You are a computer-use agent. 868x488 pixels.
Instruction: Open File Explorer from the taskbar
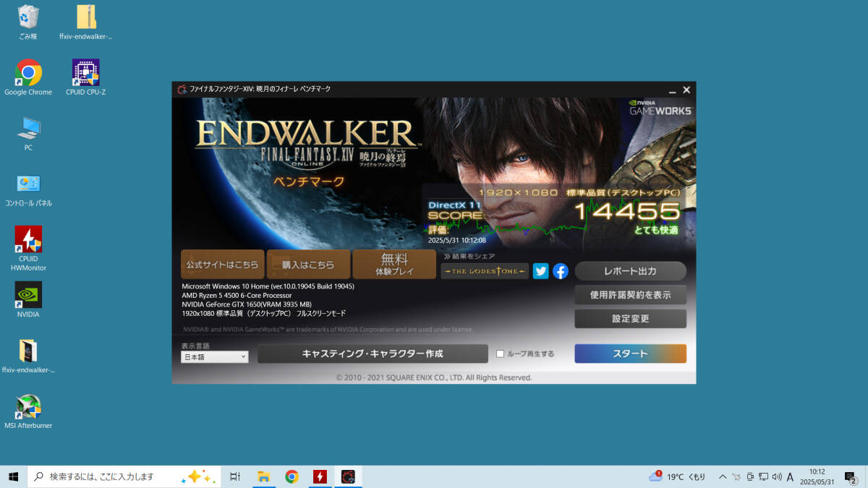pos(263,476)
